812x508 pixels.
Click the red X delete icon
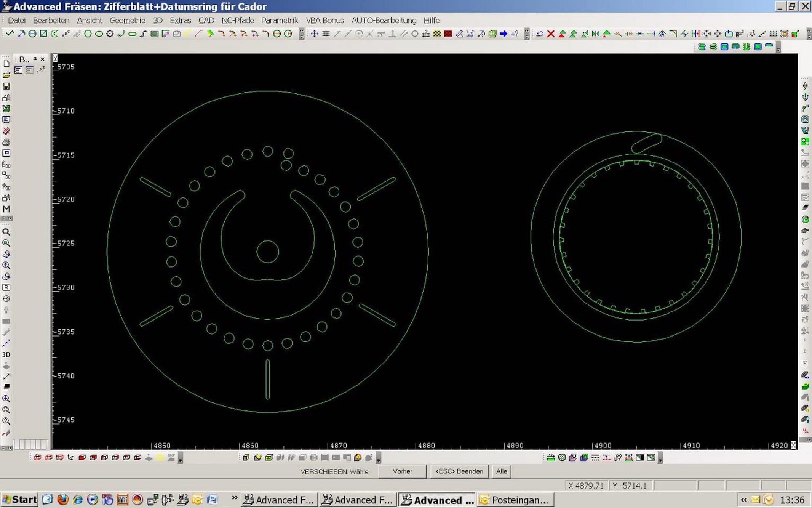coord(551,34)
